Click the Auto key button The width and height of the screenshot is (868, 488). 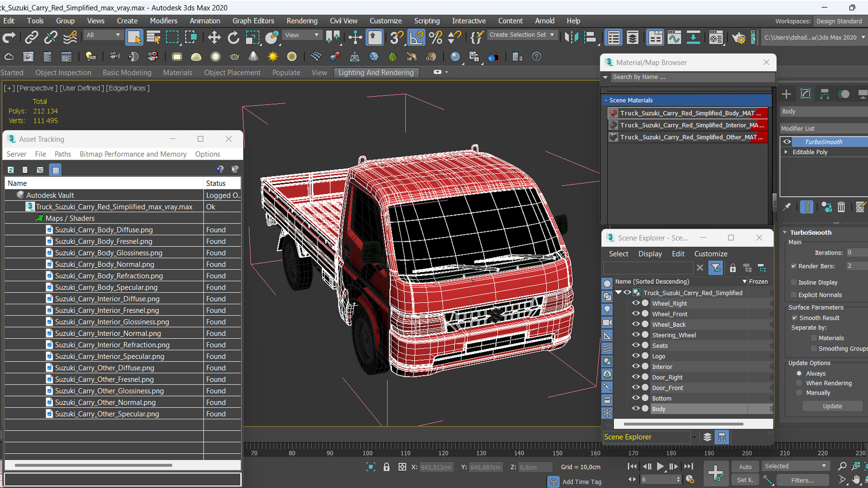point(745,467)
